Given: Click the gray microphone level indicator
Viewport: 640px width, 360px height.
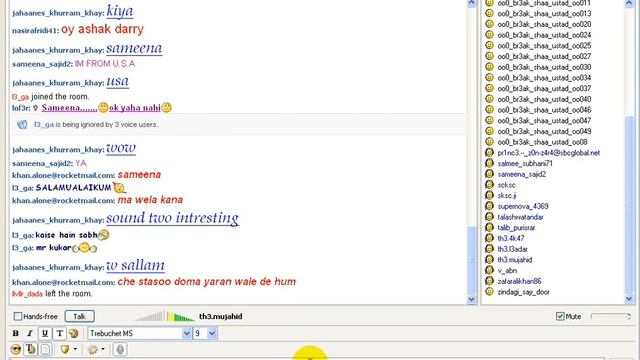Looking at the screenshot, I should click(x=149, y=316).
